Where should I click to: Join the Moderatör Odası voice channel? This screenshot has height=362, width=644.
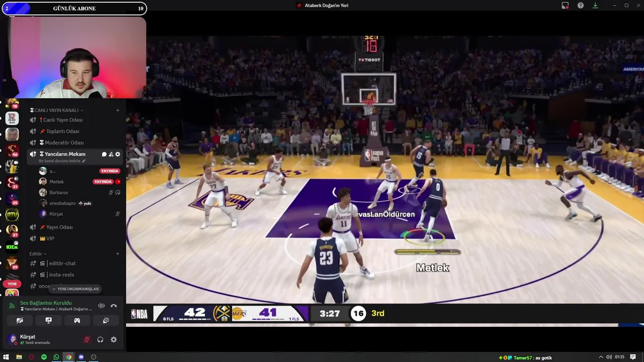coord(75,143)
